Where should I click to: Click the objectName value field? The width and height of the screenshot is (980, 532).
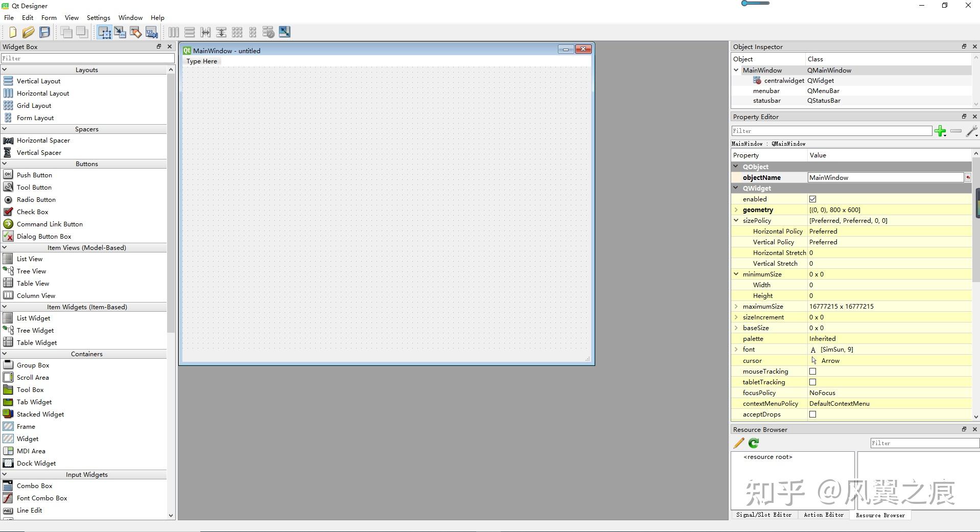(x=886, y=177)
